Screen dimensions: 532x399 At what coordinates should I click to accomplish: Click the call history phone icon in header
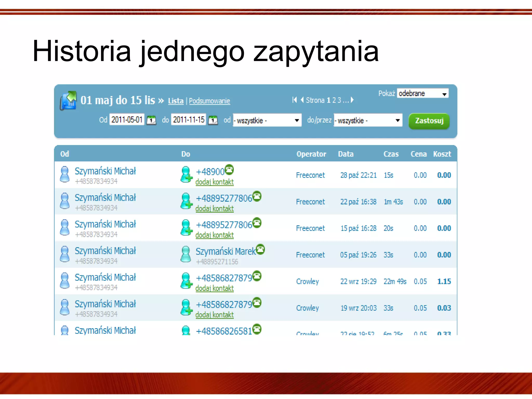pyautogui.click(x=68, y=101)
